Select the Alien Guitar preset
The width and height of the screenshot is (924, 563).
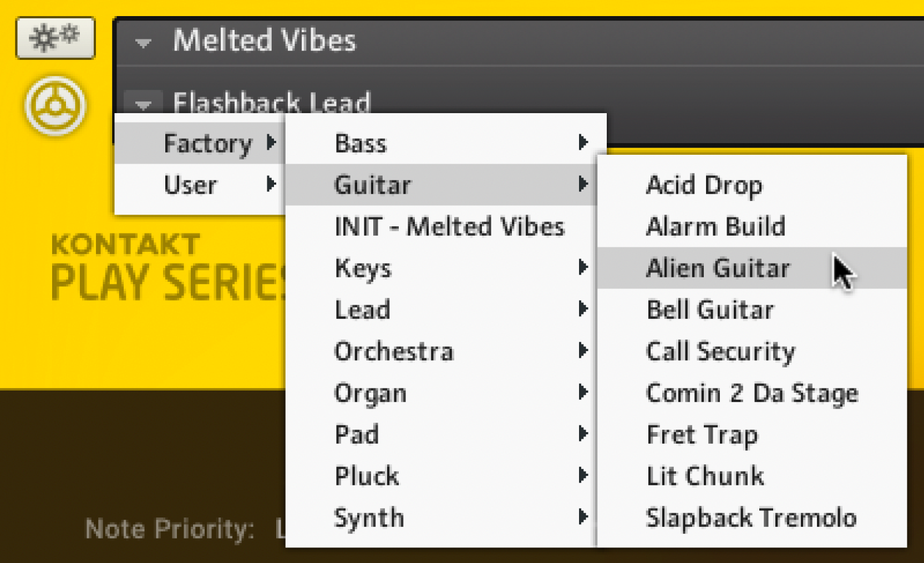pyautogui.click(x=718, y=268)
